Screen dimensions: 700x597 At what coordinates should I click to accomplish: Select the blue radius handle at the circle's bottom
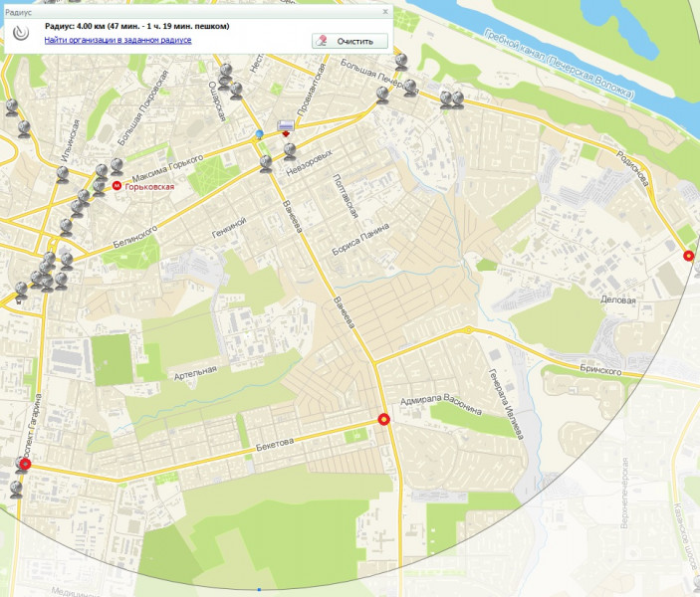pos(259,589)
